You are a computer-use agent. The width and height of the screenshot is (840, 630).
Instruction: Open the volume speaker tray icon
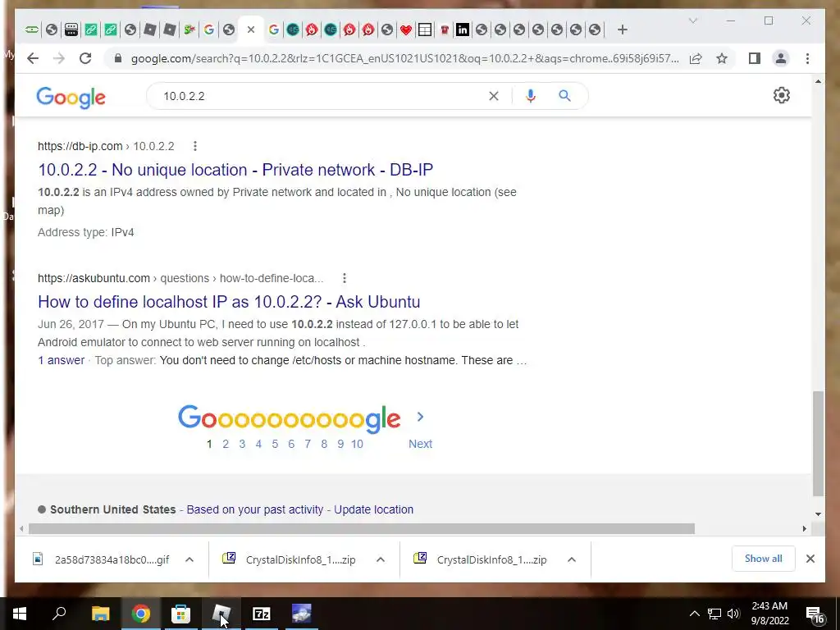733,614
